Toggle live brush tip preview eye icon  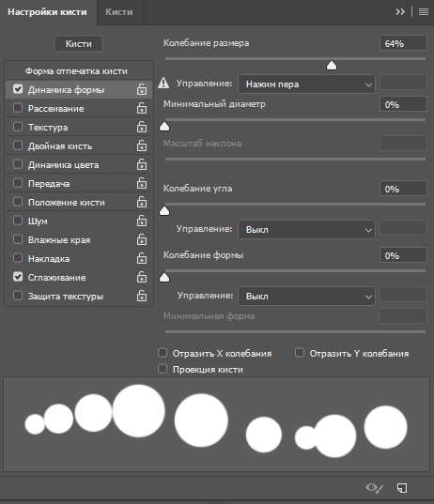[x=375, y=488]
